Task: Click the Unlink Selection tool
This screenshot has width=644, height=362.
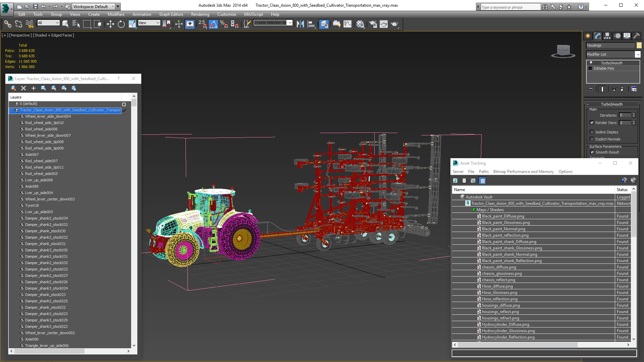Action: pyautogui.click(x=18, y=24)
